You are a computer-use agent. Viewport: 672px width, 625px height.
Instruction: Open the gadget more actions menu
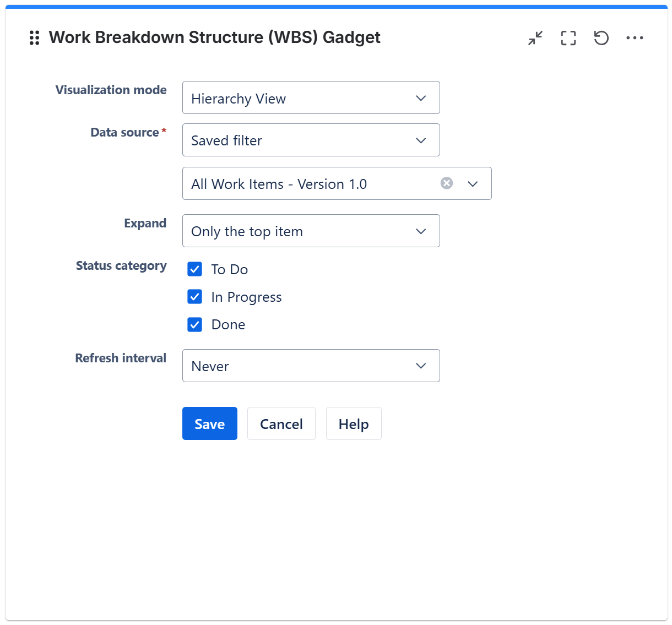635,38
